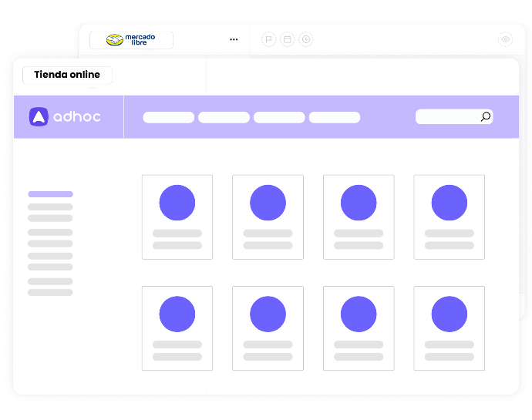Open the three-dots more options menu
This screenshot has height=420, width=532.
point(234,39)
